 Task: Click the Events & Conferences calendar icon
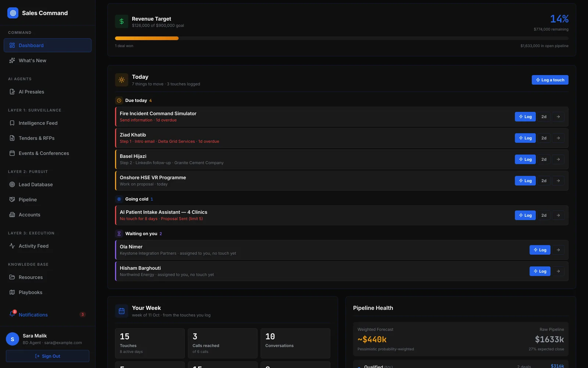coord(12,153)
